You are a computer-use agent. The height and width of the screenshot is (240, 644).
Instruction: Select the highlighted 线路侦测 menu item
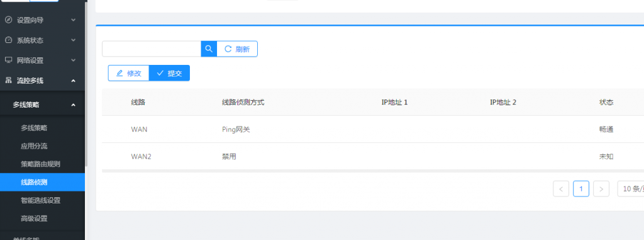(42, 183)
